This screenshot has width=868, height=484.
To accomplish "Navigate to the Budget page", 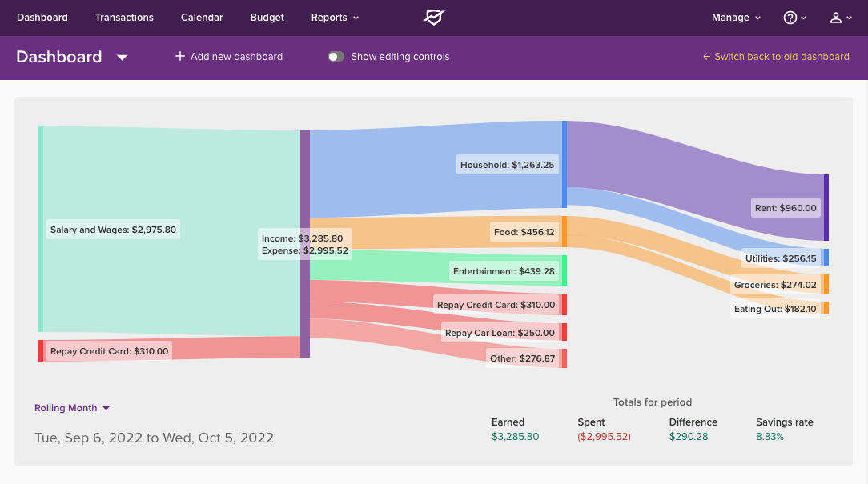I will tap(267, 18).
